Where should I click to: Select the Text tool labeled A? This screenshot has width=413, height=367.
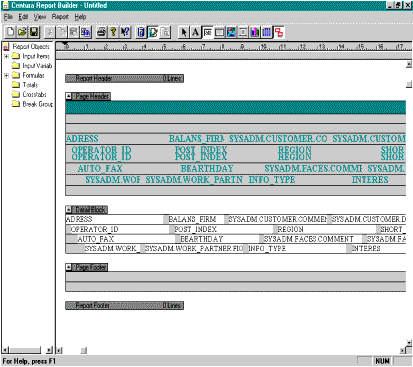coord(195,32)
